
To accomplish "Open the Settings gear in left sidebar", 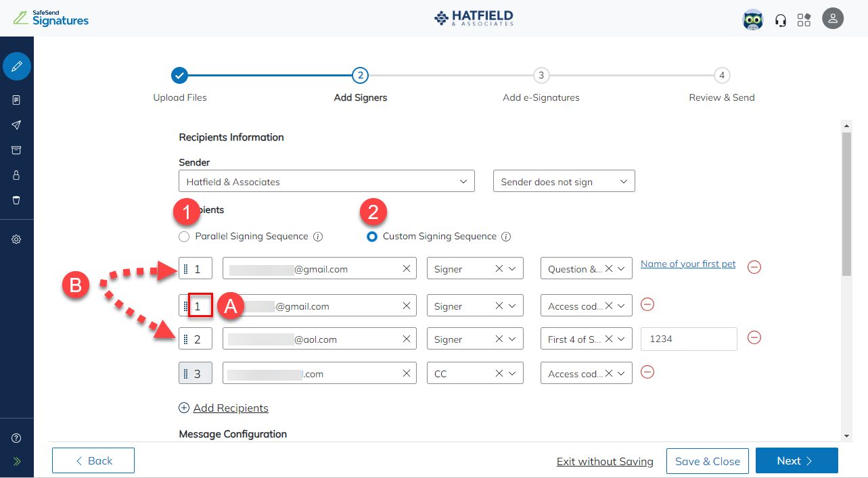I will (17, 239).
